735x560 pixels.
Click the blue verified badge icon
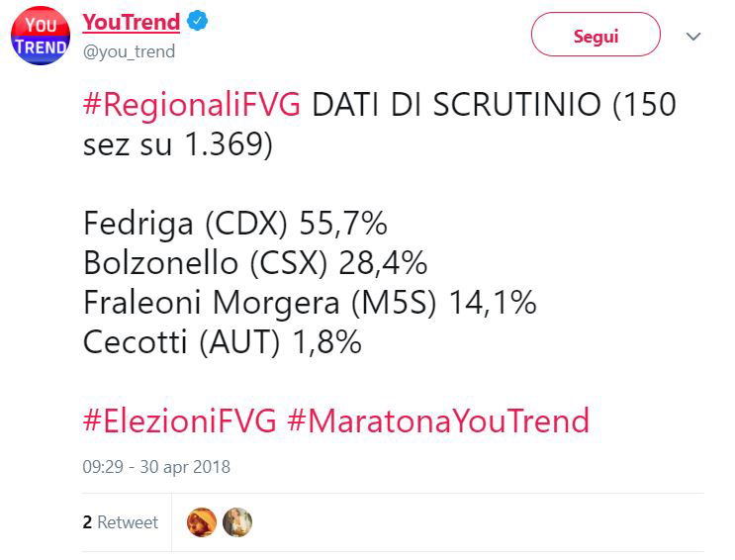[197, 21]
